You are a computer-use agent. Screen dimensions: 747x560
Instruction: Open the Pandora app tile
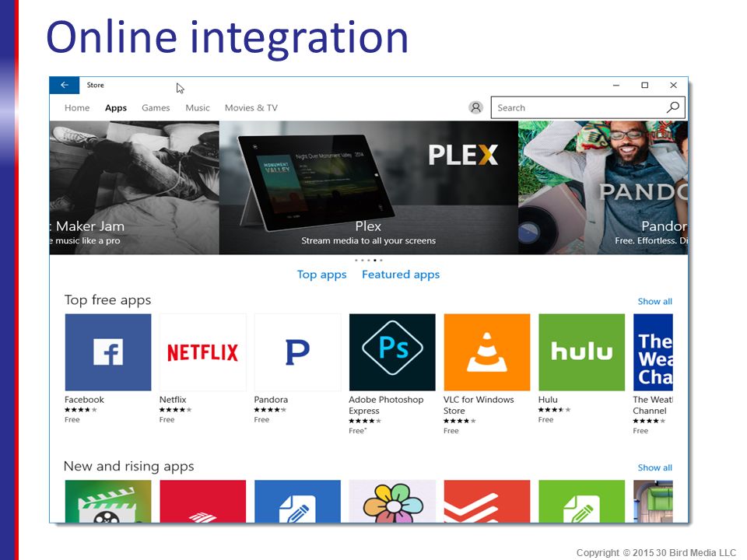[298, 352]
